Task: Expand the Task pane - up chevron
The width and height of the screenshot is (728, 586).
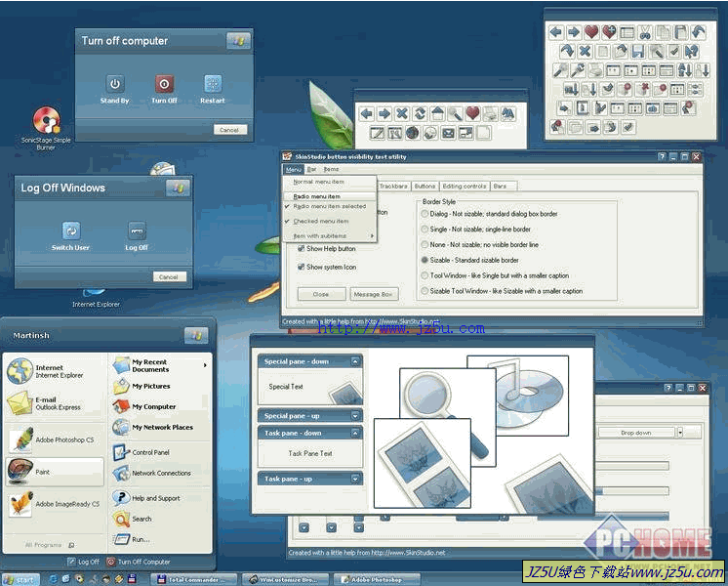Action: pyautogui.click(x=355, y=479)
